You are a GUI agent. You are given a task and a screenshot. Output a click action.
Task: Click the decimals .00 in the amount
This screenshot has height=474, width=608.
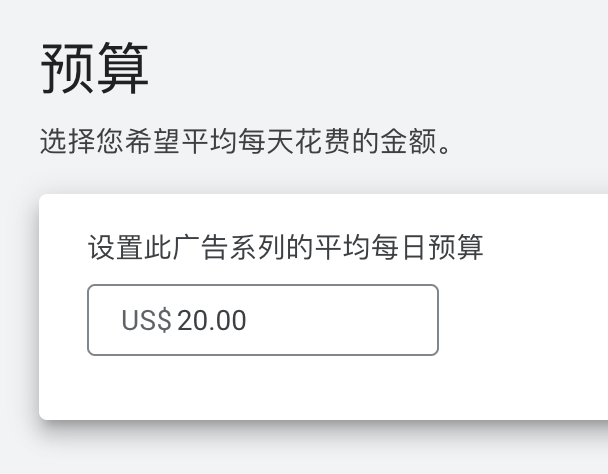[x=227, y=321]
